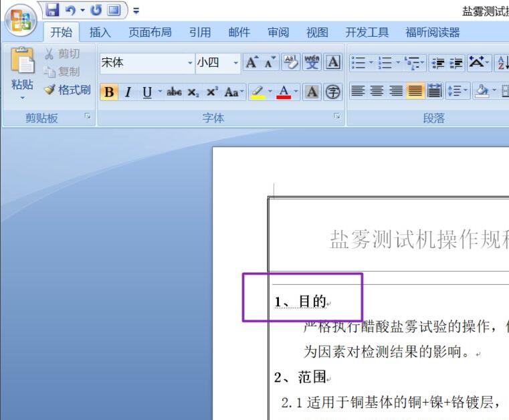Image resolution: width=509 pixels, height=420 pixels.
Task: Open underline style dropdown arrow
Action: click(160, 92)
